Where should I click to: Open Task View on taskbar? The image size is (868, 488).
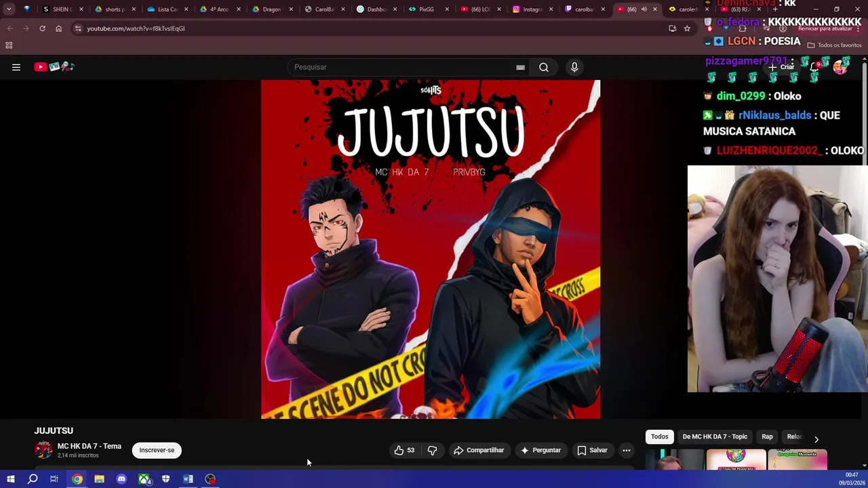point(54,479)
